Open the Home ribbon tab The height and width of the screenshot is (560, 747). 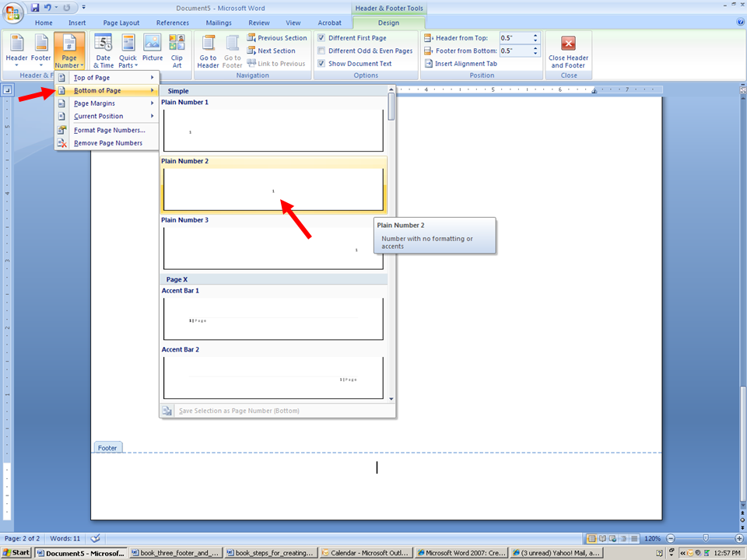44,23
